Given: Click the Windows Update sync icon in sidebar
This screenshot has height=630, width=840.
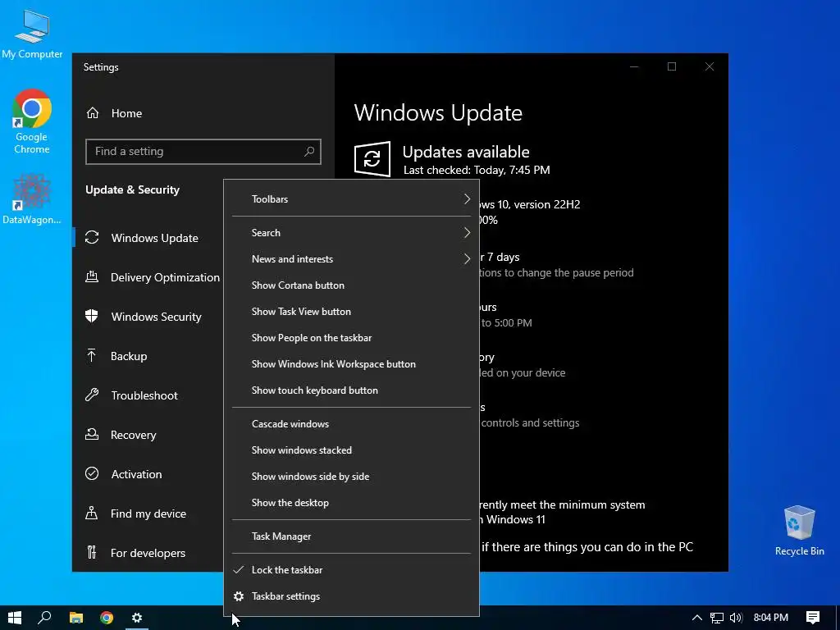Looking at the screenshot, I should click(x=92, y=237).
